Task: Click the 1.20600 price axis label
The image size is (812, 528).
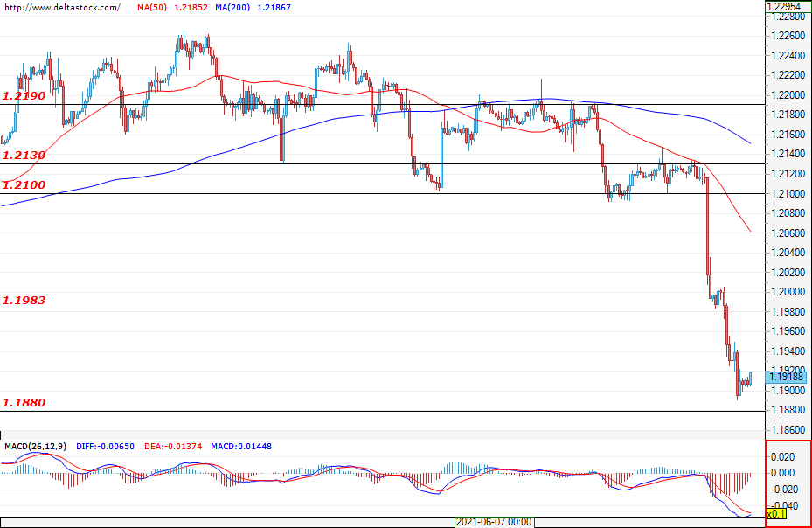Action: point(788,233)
